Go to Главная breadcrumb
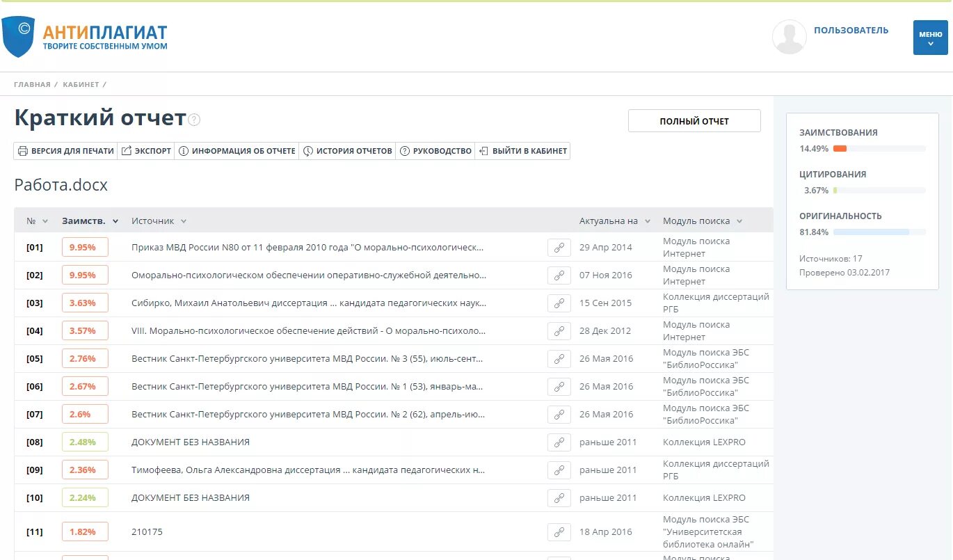Image resolution: width=953 pixels, height=560 pixels. 32,85
